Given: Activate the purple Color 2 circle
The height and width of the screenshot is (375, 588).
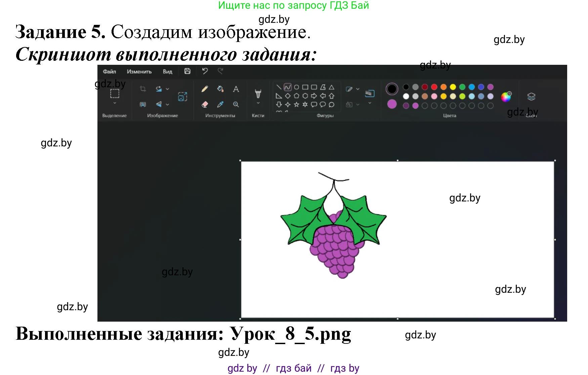Looking at the screenshot, I should pyautogui.click(x=392, y=104).
